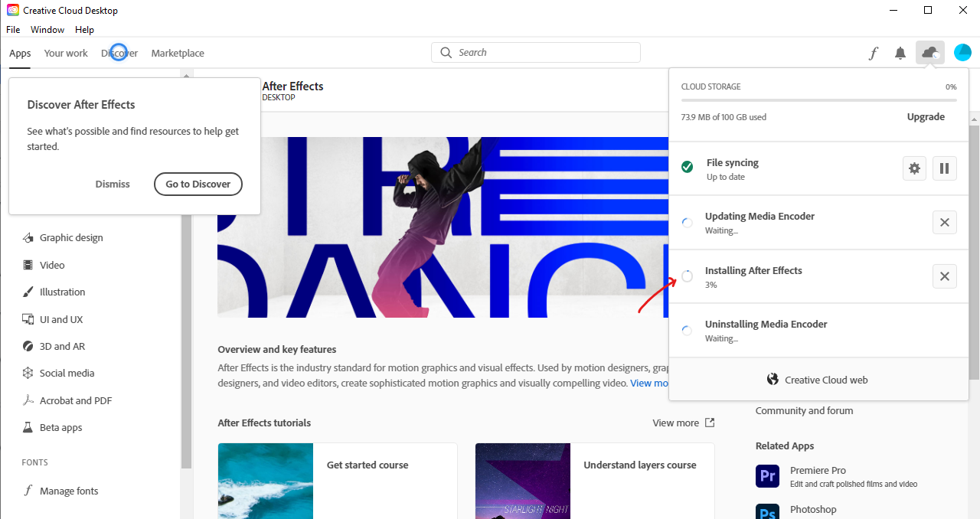
Task: Click the Illustration category icon
Action: [28, 292]
